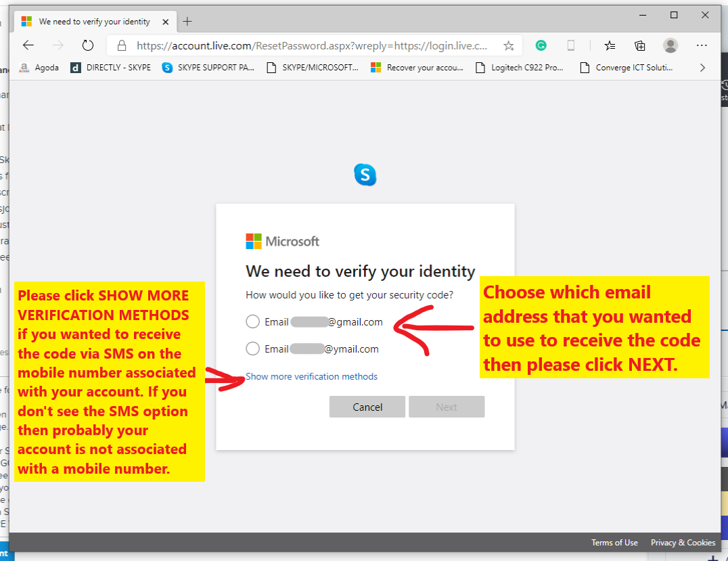Image resolution: width=728 pixels, height=561 pixels.
Task: Open the Collections icon
Action: (x=640, y=45)
